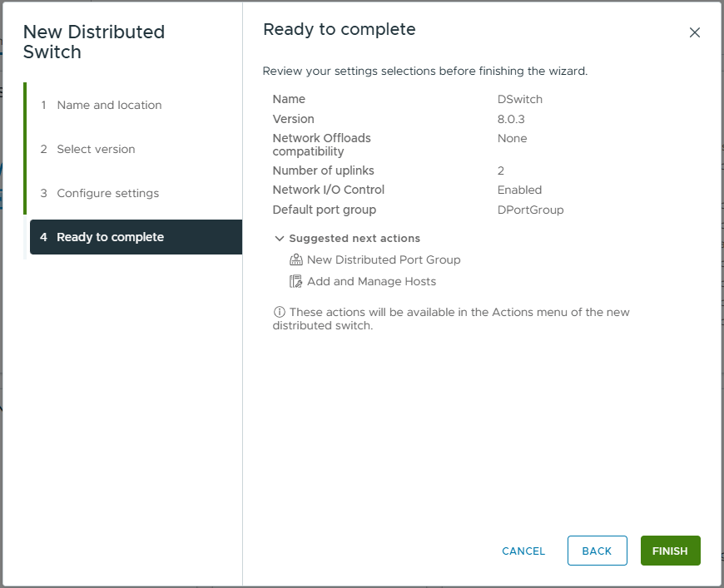
Task: Click Finish to create the switch
Action: point(670,551)
